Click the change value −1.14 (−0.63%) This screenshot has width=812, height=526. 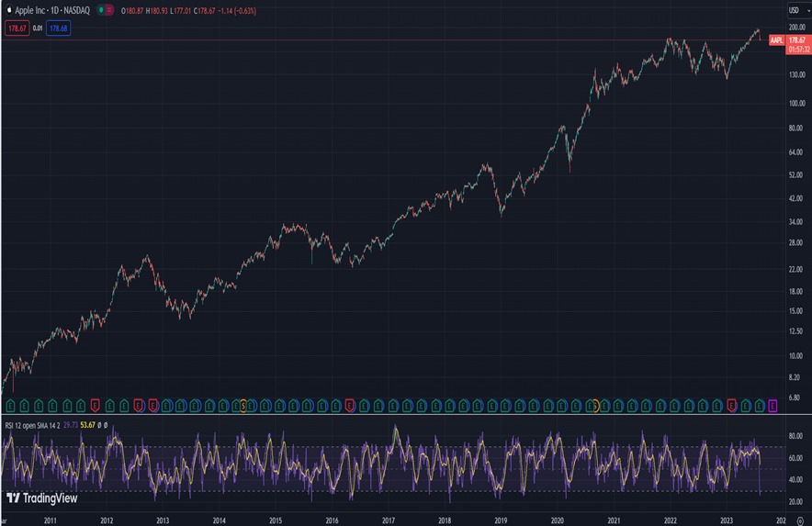237,10
